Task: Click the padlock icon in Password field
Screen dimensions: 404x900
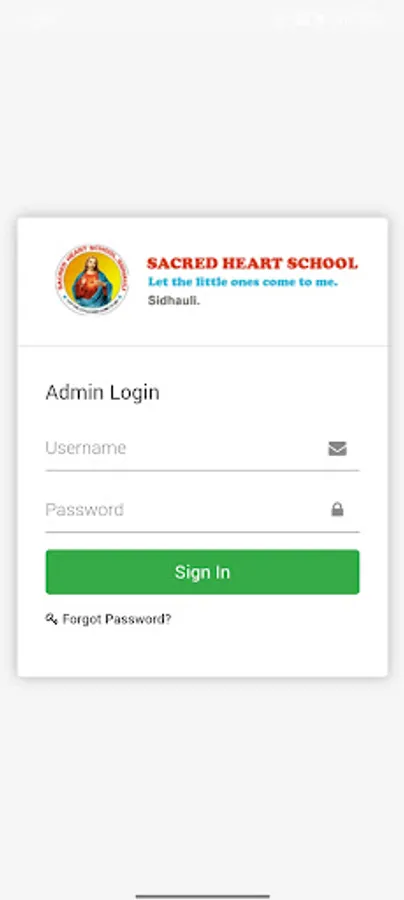Action: point(337,509)
